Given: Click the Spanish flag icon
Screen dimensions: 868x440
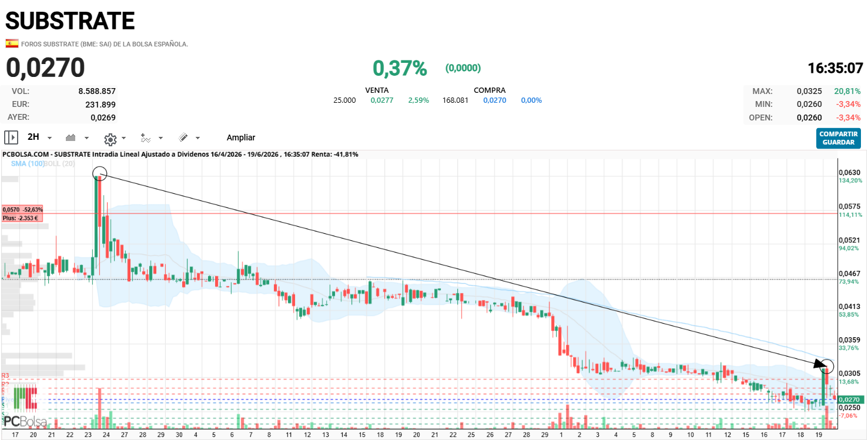Looking at the screenshot, I should 12,43.
